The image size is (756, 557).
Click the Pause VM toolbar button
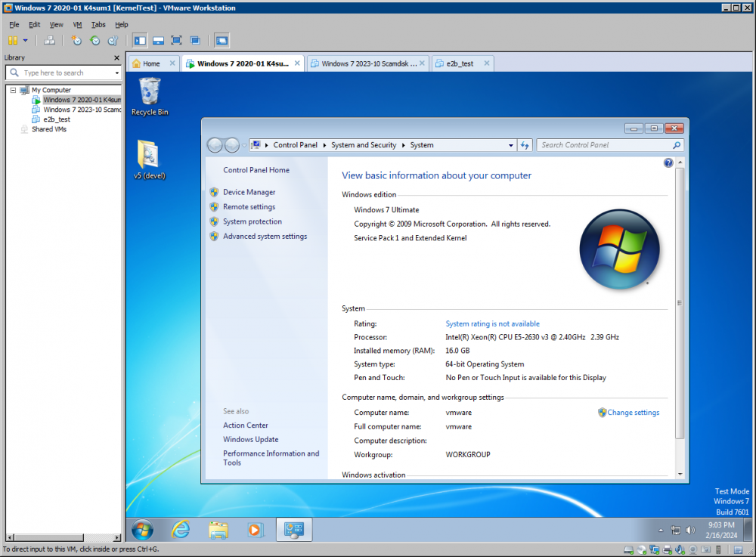tap(13, 40)
